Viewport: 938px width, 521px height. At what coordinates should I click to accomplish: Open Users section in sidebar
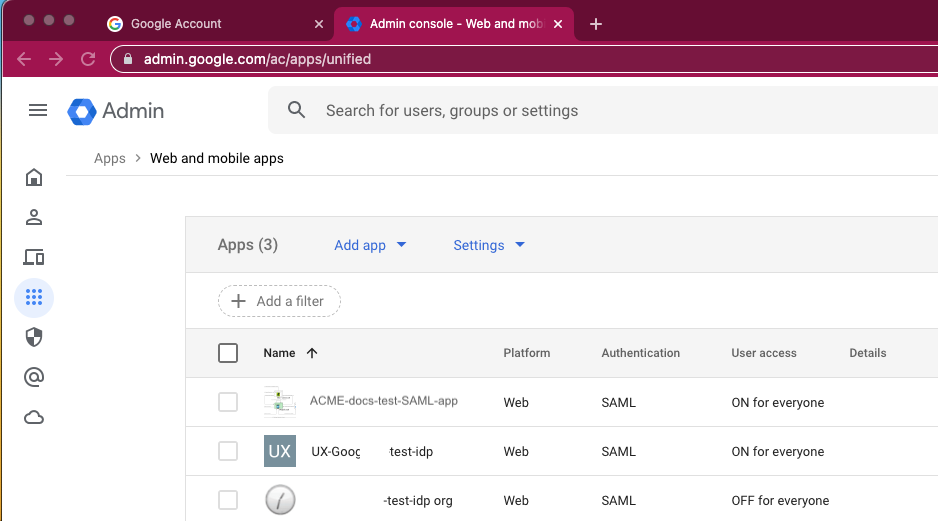[x=34, y=217]
